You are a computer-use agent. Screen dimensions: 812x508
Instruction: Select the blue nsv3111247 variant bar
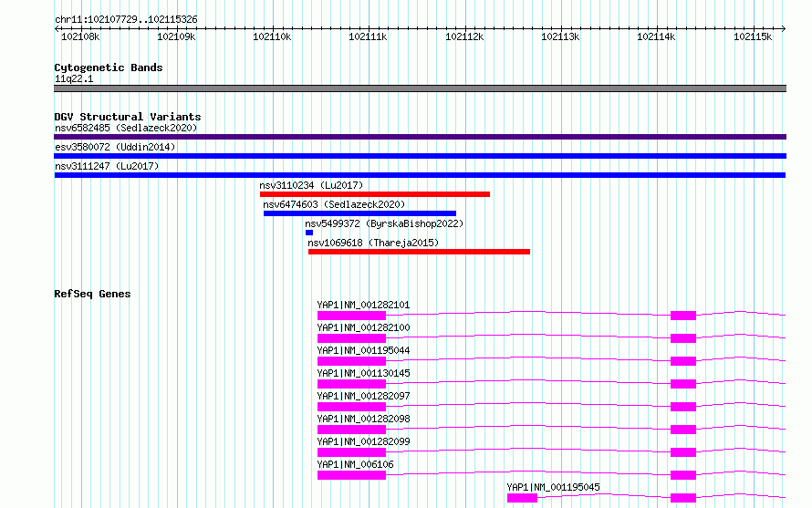click(x=420, y=175)
